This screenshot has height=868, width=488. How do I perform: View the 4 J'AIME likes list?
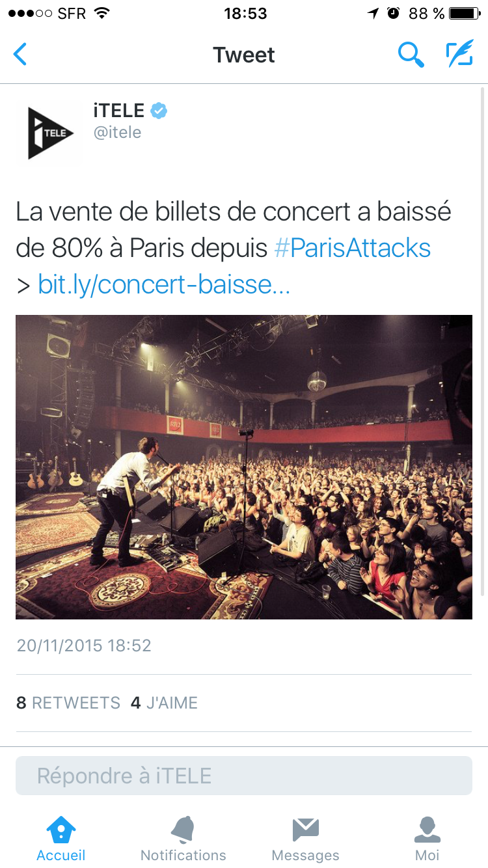164,703
